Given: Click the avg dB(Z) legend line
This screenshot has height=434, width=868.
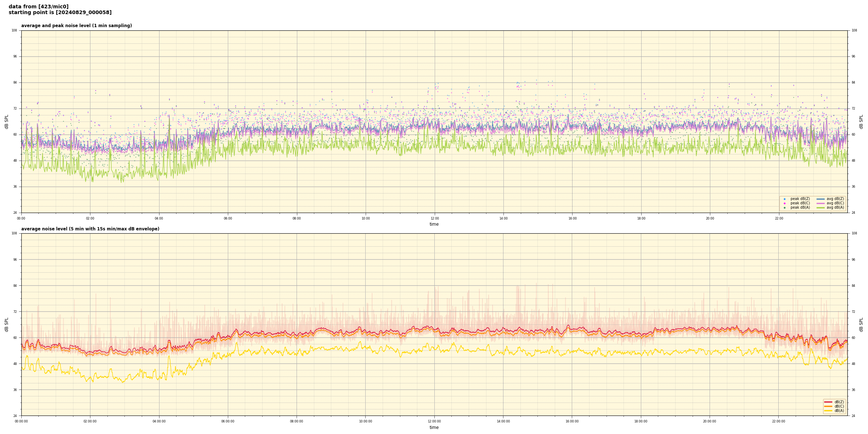Looking at the screenshot, I should tap(821, 199).
